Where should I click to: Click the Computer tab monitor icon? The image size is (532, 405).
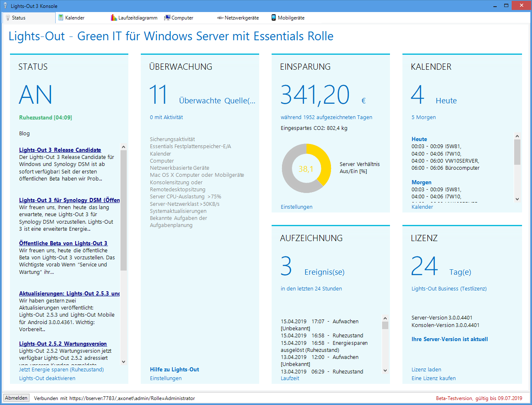tap(167, 17)
